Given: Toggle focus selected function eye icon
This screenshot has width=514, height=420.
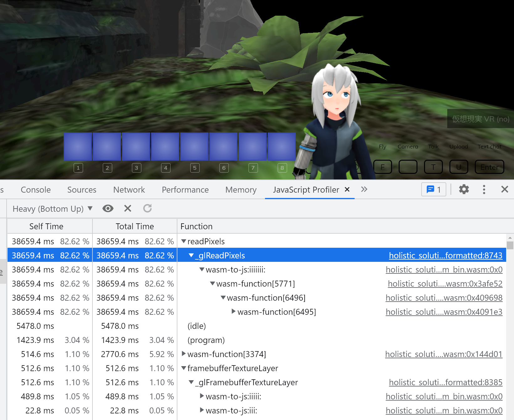Looking at the screenshot, I should pyautogui.click(x=108, y=209).
